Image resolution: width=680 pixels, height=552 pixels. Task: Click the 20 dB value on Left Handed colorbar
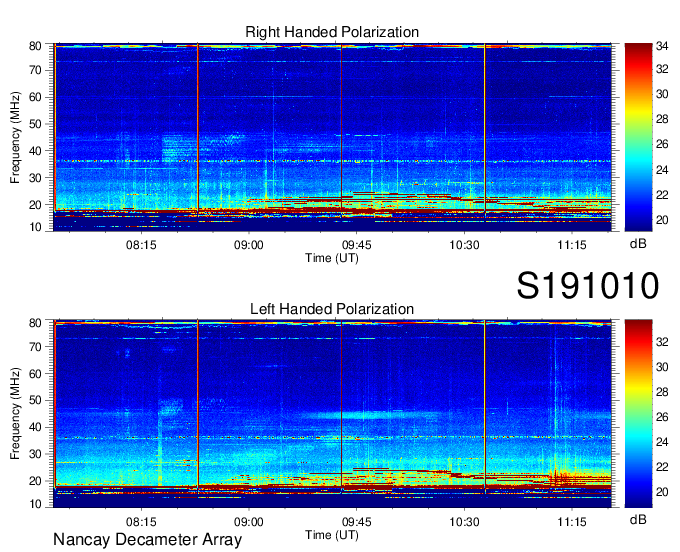tap(662, 492)
